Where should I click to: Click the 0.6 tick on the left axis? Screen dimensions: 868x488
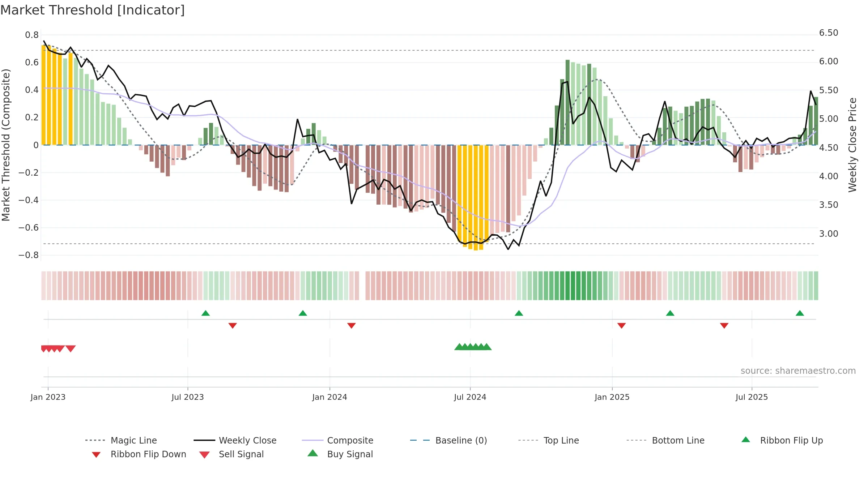(32, 63)
